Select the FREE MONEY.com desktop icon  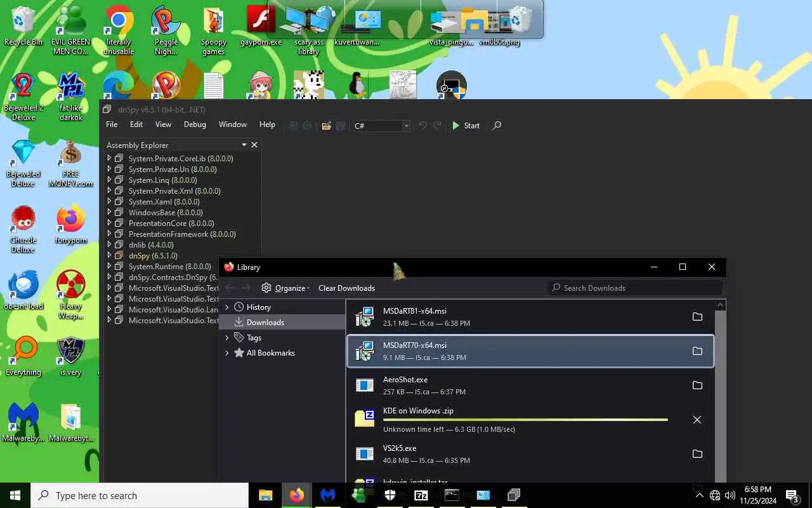[x=71, y=164]
